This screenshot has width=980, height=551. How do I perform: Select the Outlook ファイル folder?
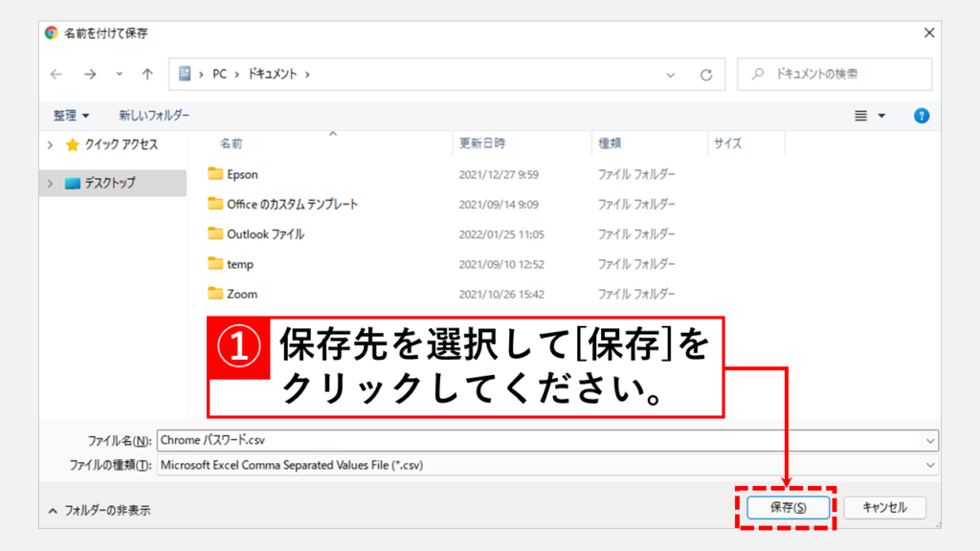point(265,234)
